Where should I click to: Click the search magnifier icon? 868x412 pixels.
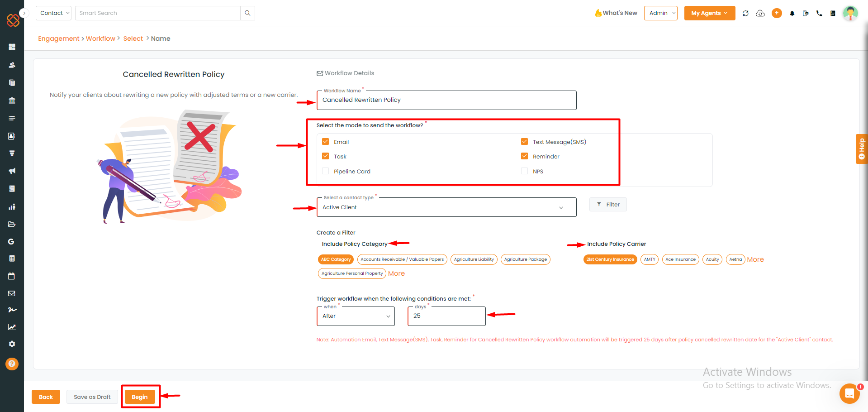pos(247,13)
